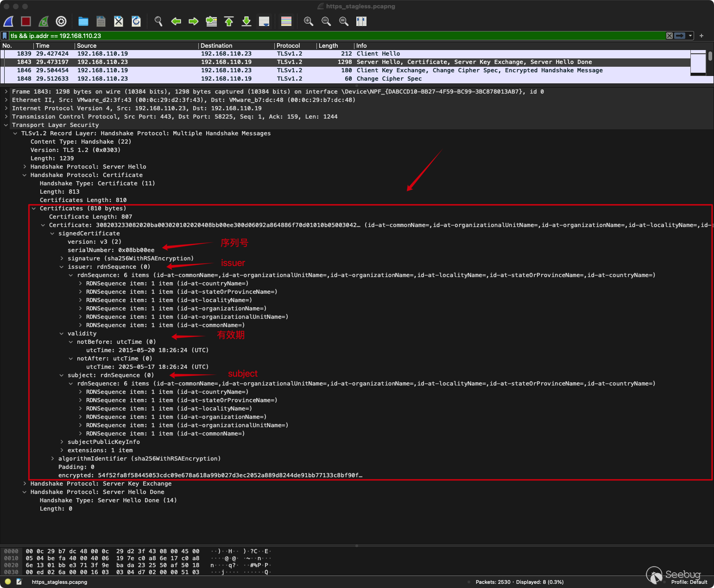
Task: Apply display filter arrow button
Action: click(680, 36)
